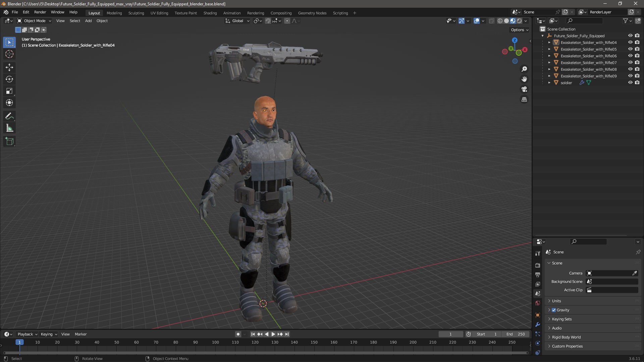Open the Modifiers properties tab
The height and width of the screenshot is (362, 644).
point(538,324)
